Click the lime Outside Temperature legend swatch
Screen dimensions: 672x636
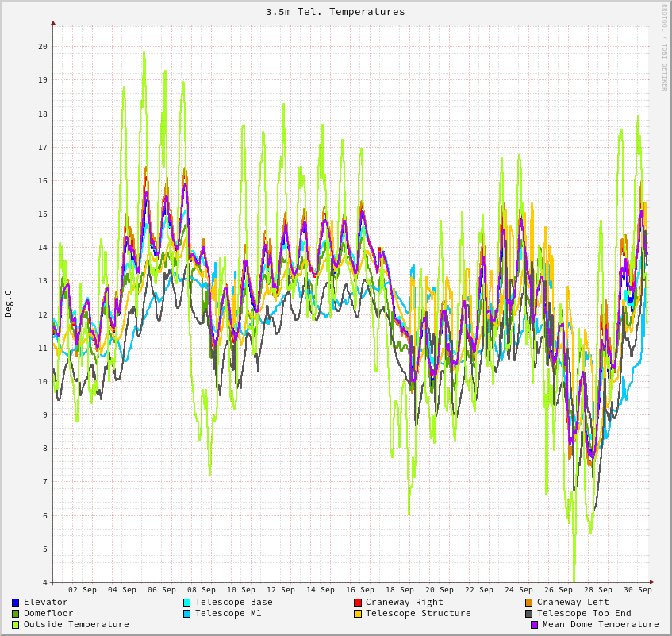click(x=15, y=625)
